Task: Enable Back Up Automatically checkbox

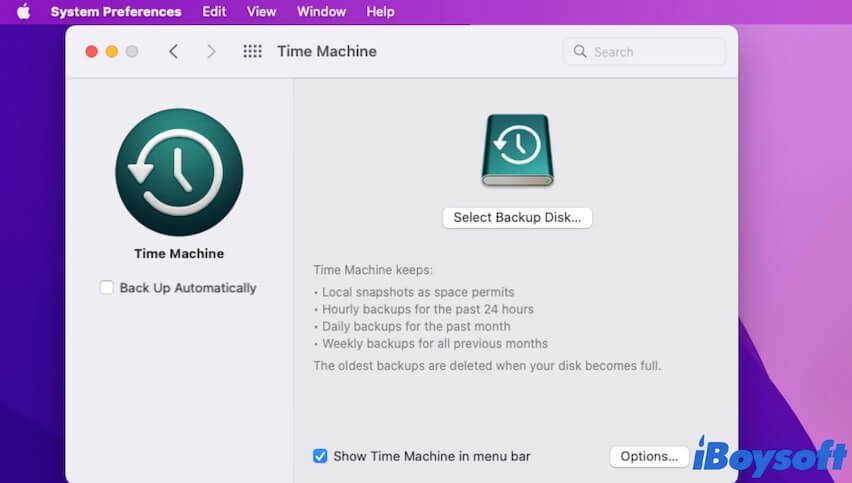Action: [x=107, y=288]
